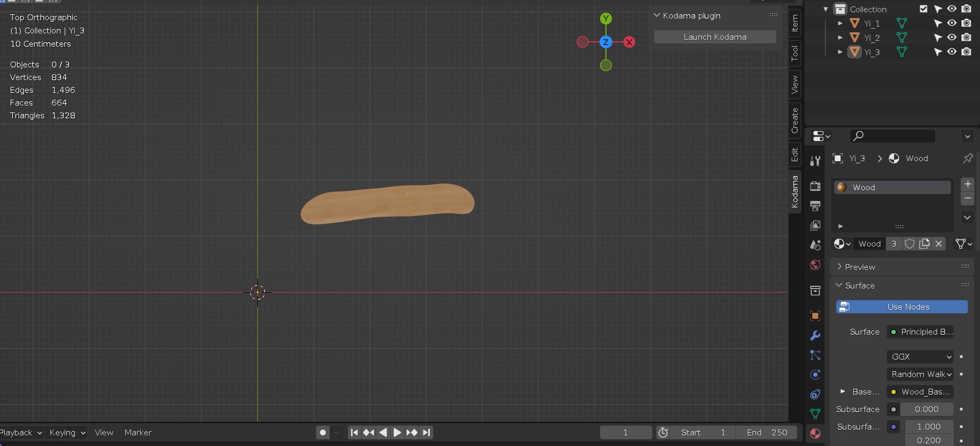Viewport: 980px width, 446px height.
Task: Open the Object properties tab
Action: (x=816, y=316)
